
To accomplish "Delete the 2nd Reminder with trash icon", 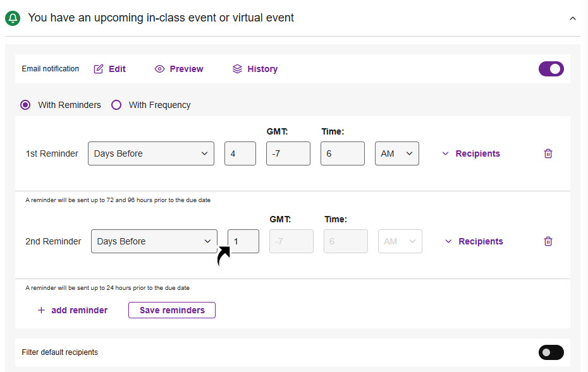I will click(x=548, y=241).
